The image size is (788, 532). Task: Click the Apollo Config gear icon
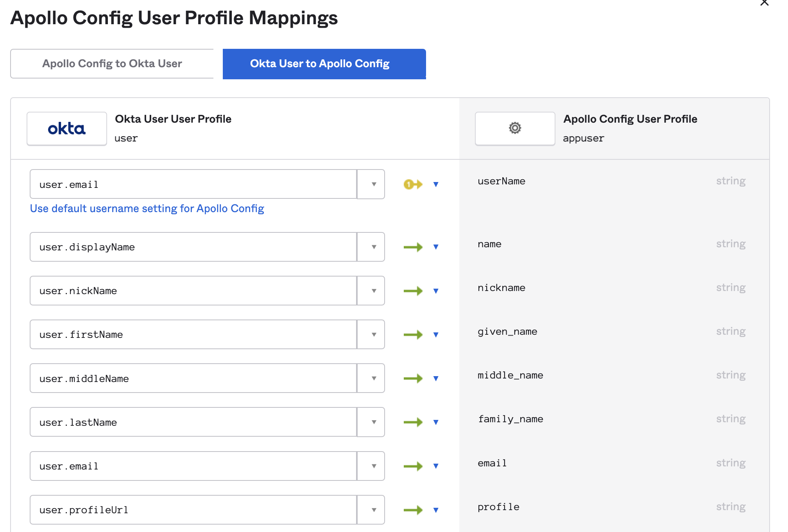pyautogui.click(x=515, y=128)
